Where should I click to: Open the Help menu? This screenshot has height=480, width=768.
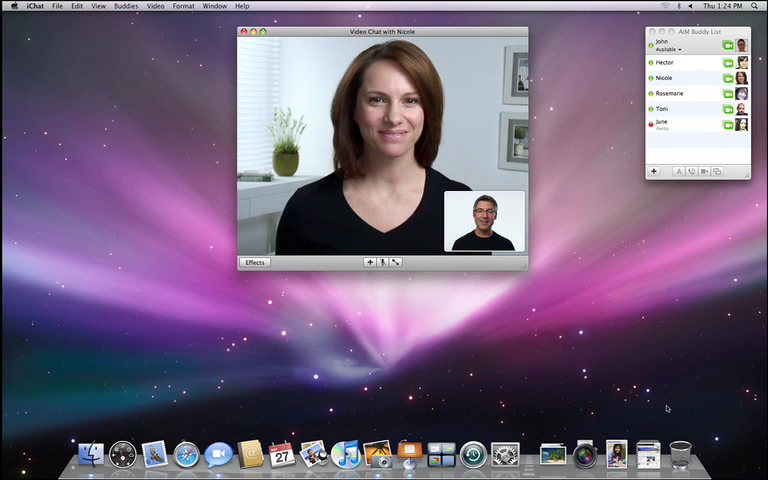(x=242, y=6)
